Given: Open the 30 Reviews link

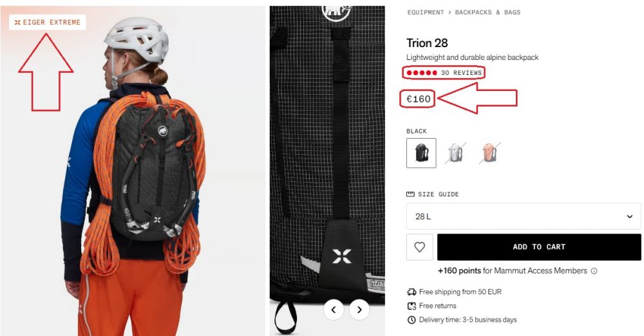Looking at the screenshot, I should [x=461, y=73].
